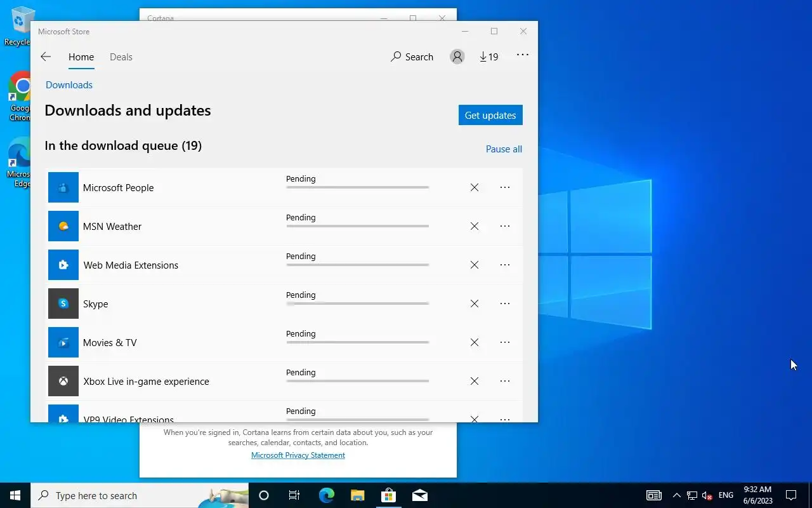The image size is (812, 508).
Task: Click the taskbar search box
Action: pyautogui.click(x=140, y=495)
